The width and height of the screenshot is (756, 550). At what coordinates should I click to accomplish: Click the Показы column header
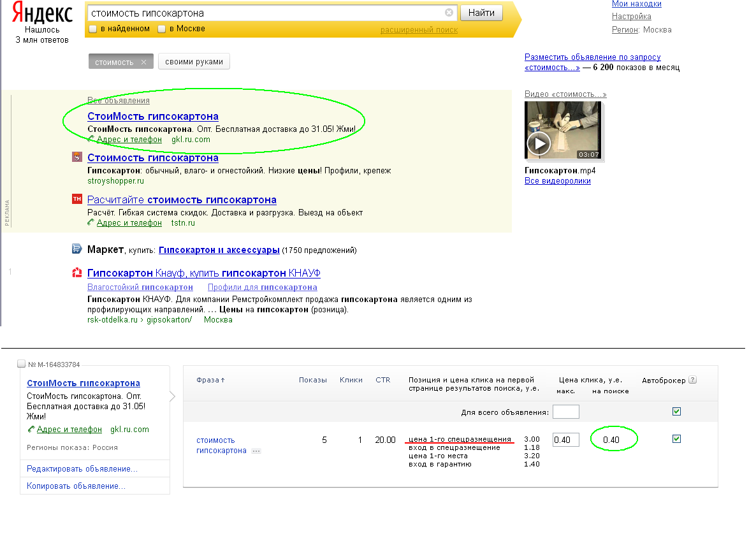tap(313, 380)
